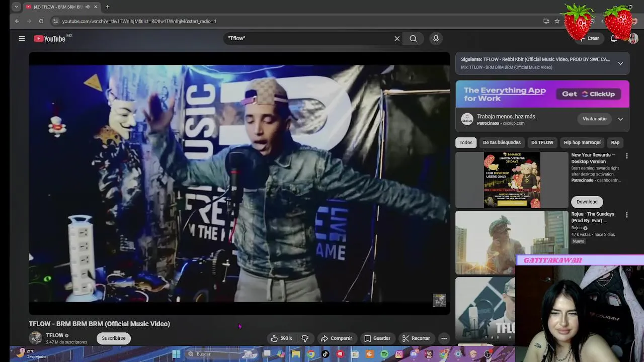Open Chrome from the taskbar
The height and width of the screenshot is (362, 644).
pos(310,354)
